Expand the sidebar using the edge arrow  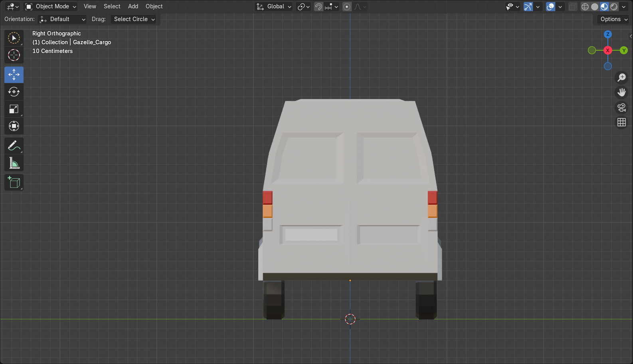[631, 36]
